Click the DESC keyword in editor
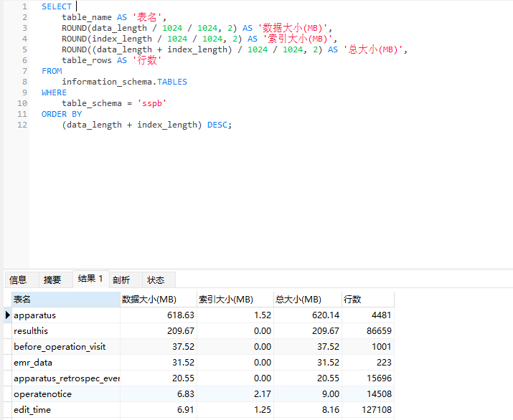Image resolution: width=513 pixels, height=420 pixels. [217, 125]
